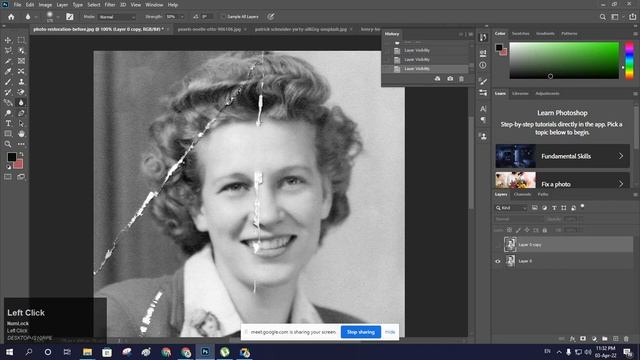640x360 pixels.
Task: Open the Properties panel icon in dock
Action: [x=483, y=53]
